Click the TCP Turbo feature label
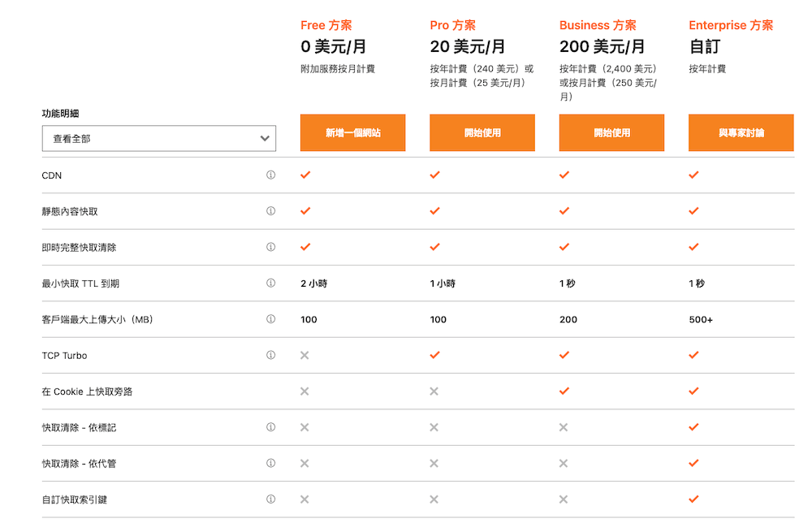The height and width of the screenshot is (523, 812). coord(64,356)
